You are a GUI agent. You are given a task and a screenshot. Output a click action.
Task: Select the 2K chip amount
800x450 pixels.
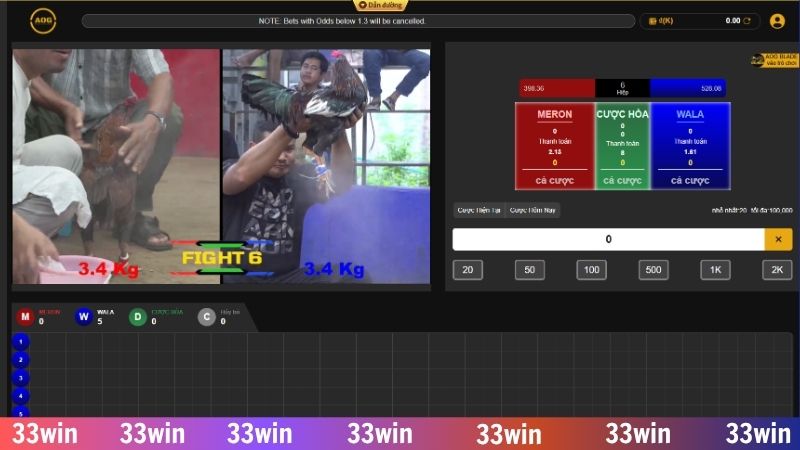(777, 270)
